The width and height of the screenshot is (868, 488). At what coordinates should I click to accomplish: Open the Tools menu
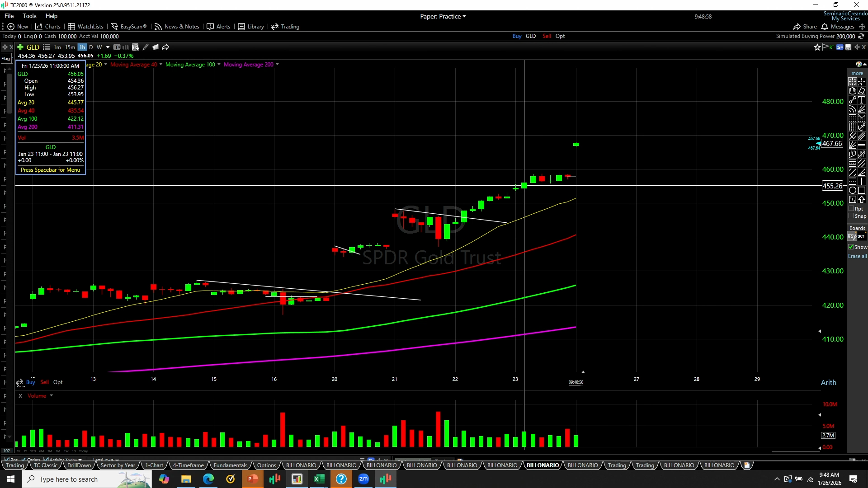29,16
